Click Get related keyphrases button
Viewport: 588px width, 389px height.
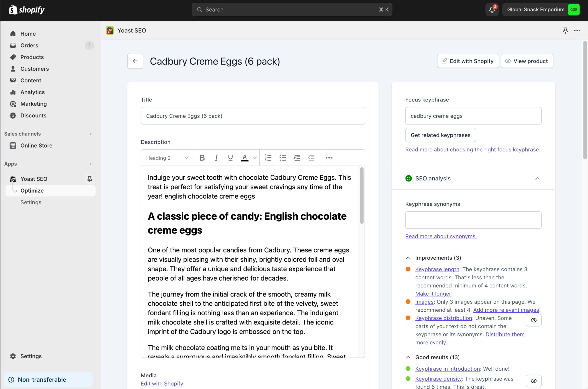coord(441,135)
